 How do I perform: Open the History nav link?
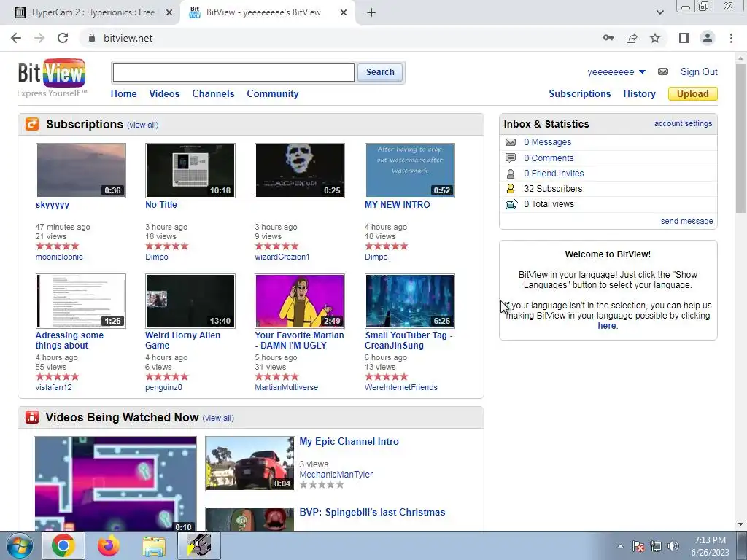tap(639, 94)
